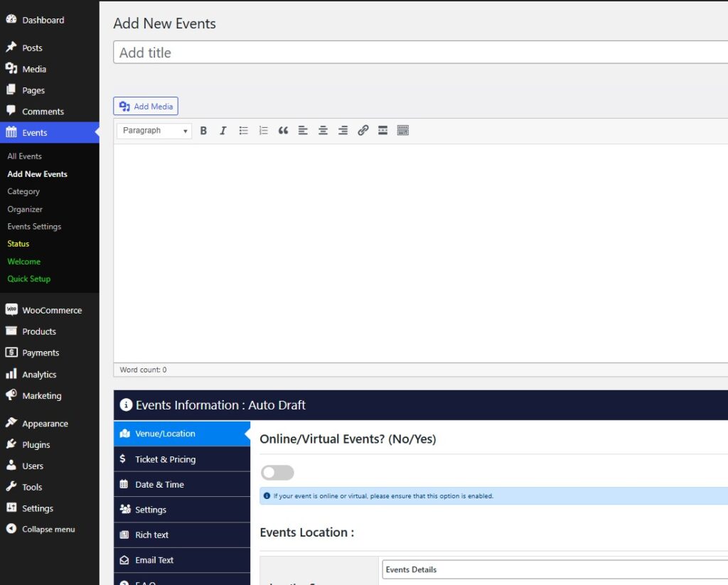This screenshot has height=585, width=728.
Task: Click the Dashboard gauge icon
Action: pos(11,19)
